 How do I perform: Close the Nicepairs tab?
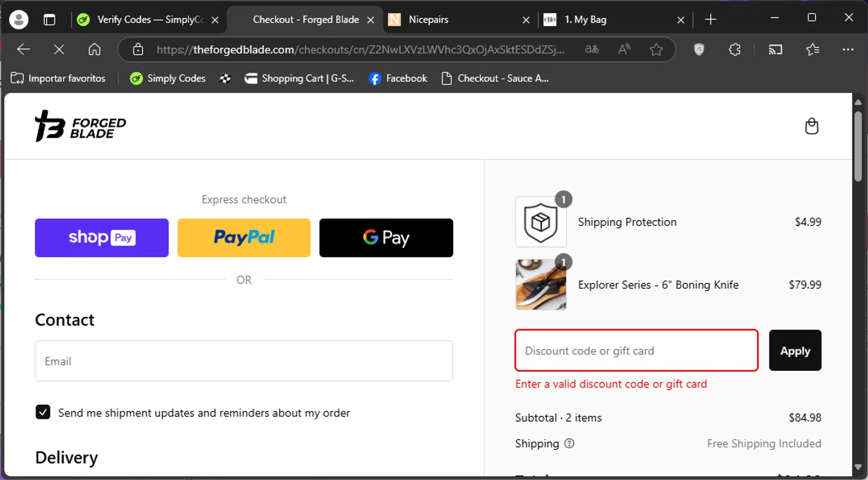click(x=526, y=20)
